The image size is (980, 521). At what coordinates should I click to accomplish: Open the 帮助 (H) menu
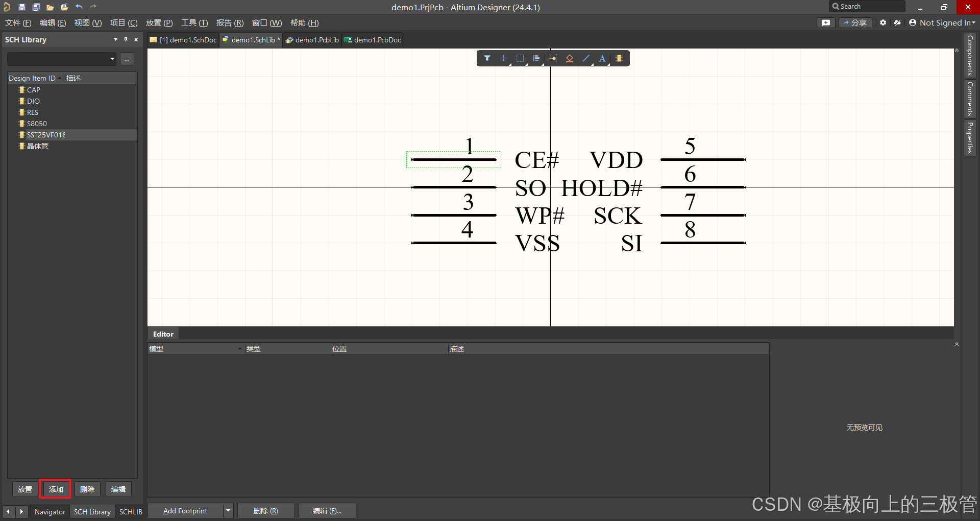click(305, 23)
